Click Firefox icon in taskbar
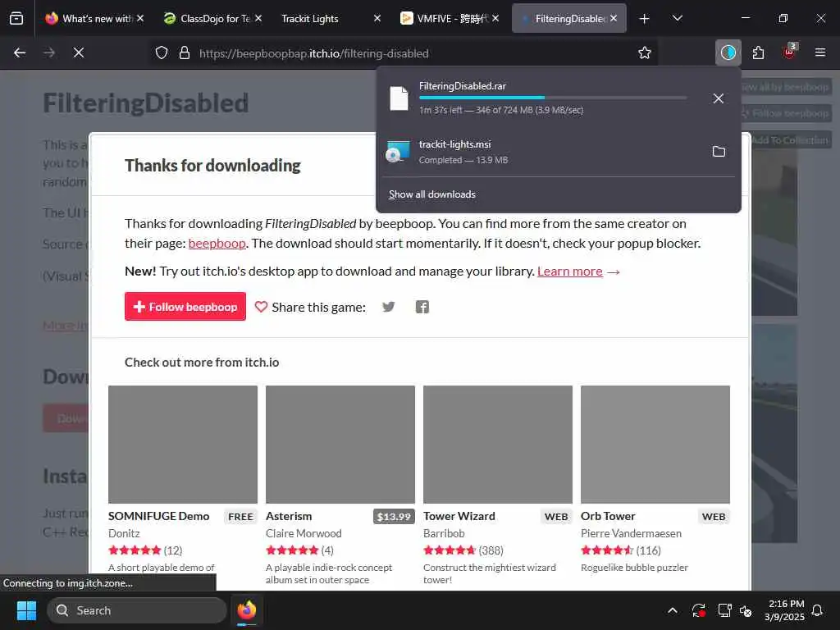 tap(247, 610)
